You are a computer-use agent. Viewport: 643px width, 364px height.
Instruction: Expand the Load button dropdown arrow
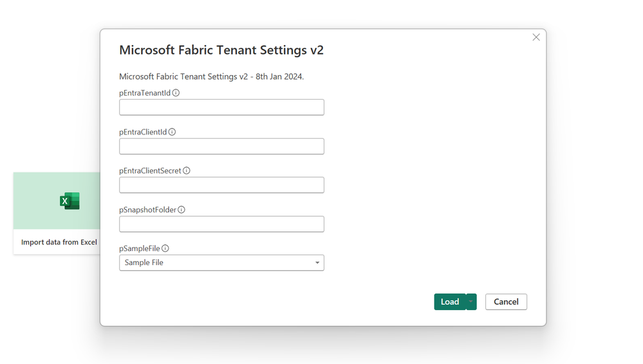[x=471, y=302]
